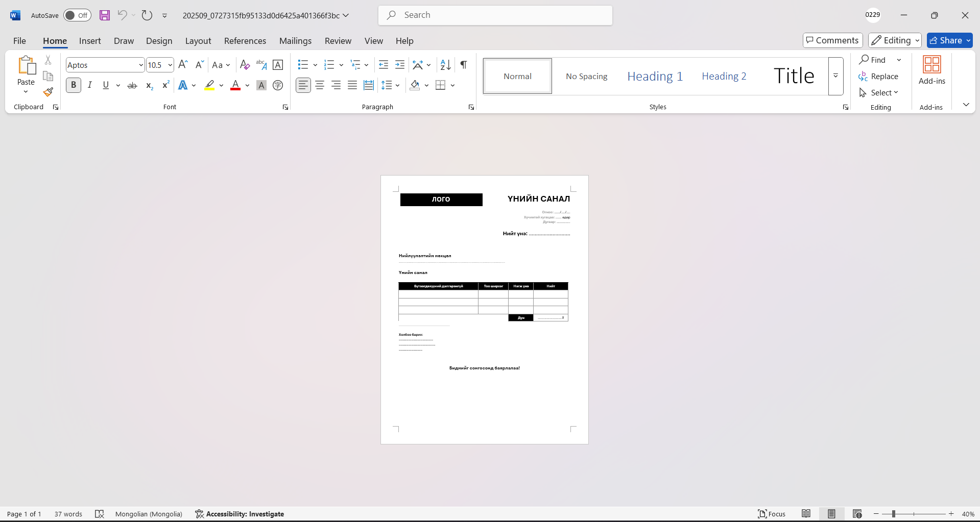The height and width of the screenshot is (522, 980).
Task: Toggle align left
Action: click(x=303, y=85)
